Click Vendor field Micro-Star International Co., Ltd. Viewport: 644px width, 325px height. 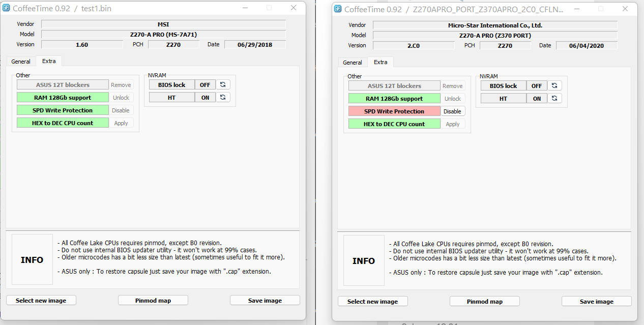coord(495,25)
